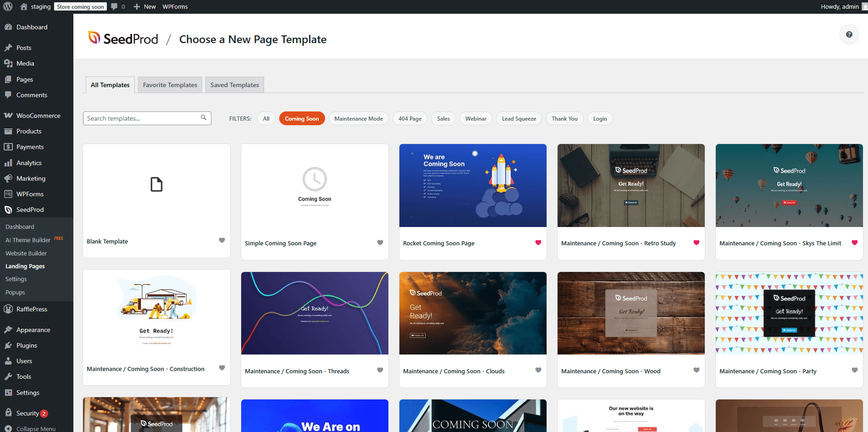Open the WordPress logo menu
868x432 pixels.
coord(8,6)
